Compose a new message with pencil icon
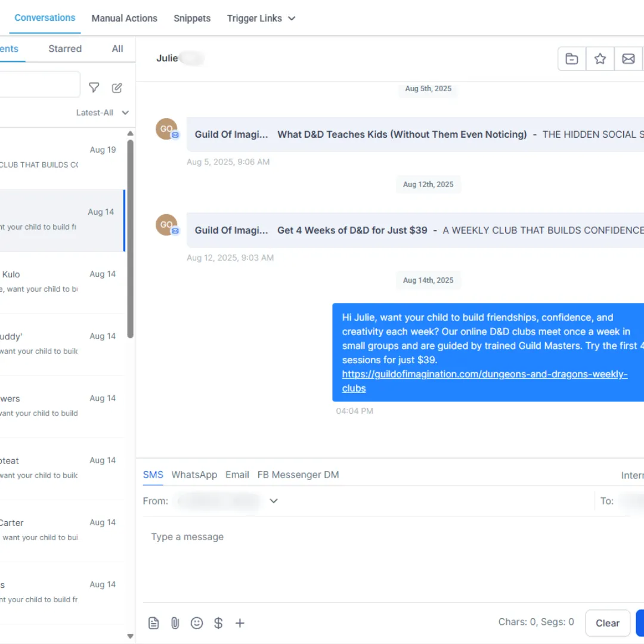This screenshot has width=644, height=644. (x=117, y=88)
